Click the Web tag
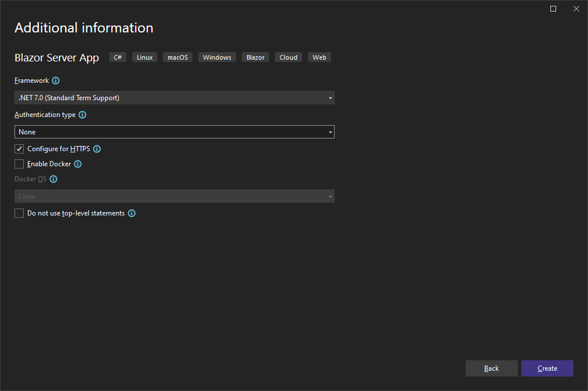The width and height of the screenshot is (588, 391). [x=320, y=57]
